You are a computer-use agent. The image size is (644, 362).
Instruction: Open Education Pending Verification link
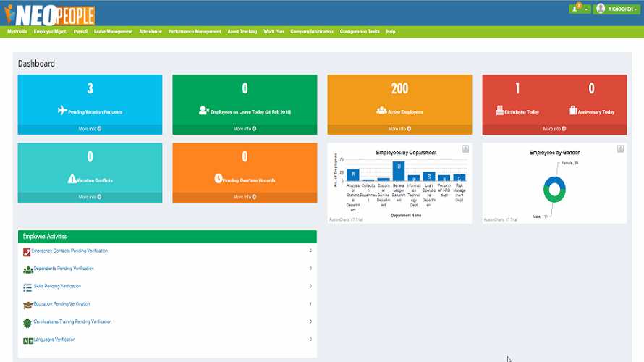[x=62, y=304]
